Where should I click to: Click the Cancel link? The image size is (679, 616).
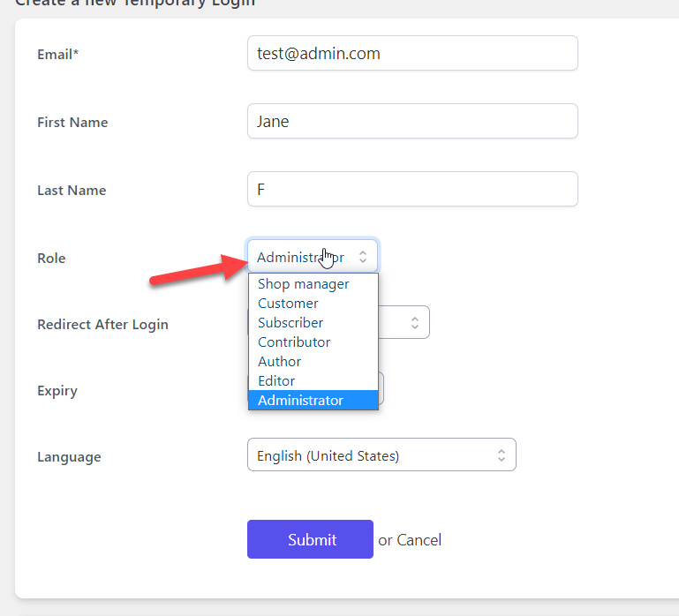[x=419, y=540]
